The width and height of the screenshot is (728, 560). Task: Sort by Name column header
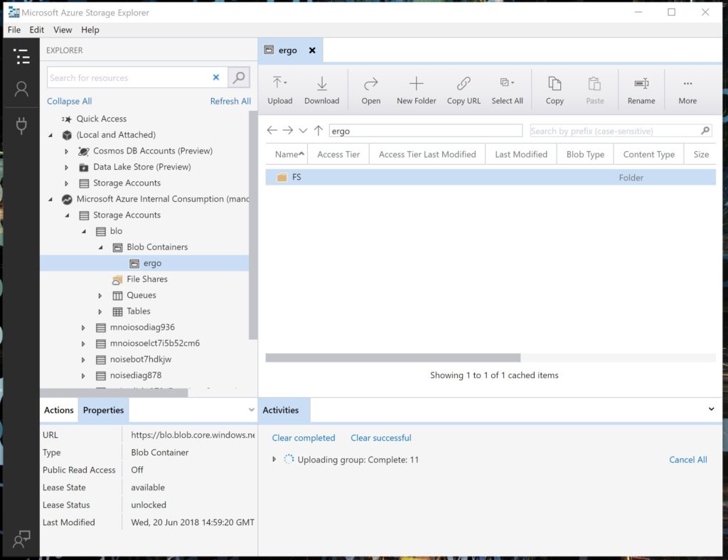(x=287, y=154)
